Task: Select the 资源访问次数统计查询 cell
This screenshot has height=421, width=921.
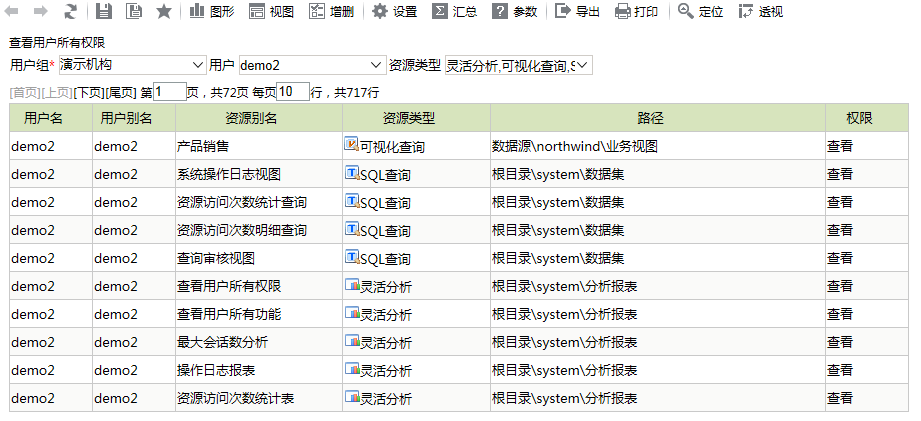Action: (259, 203)
